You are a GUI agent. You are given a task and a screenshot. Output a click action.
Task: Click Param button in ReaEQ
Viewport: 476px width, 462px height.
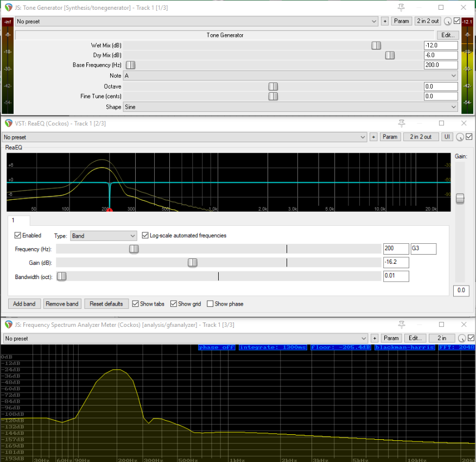pyautogui.click(x=390, y=137)
